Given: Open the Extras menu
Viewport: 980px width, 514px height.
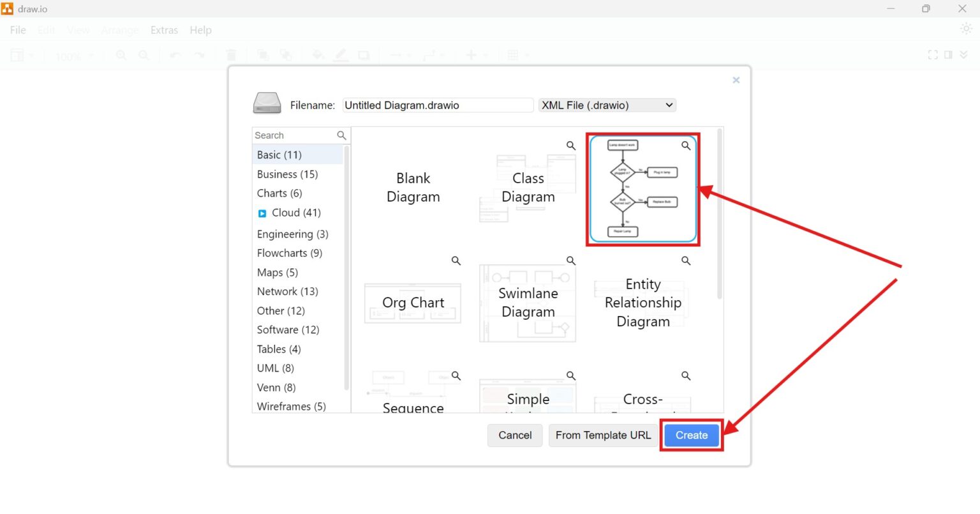Looking at the screenshot, I should coord(164,30).
